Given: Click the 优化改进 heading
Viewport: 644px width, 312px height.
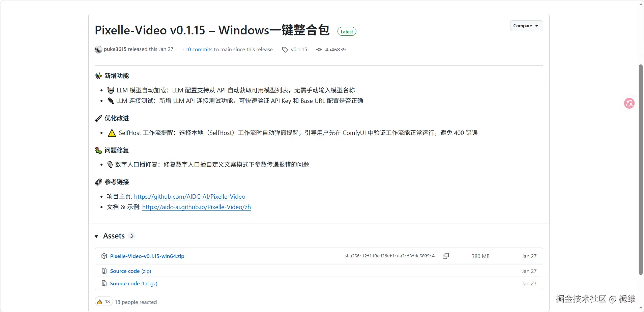Looking at the screenshot, I should [x=117, y=118].
